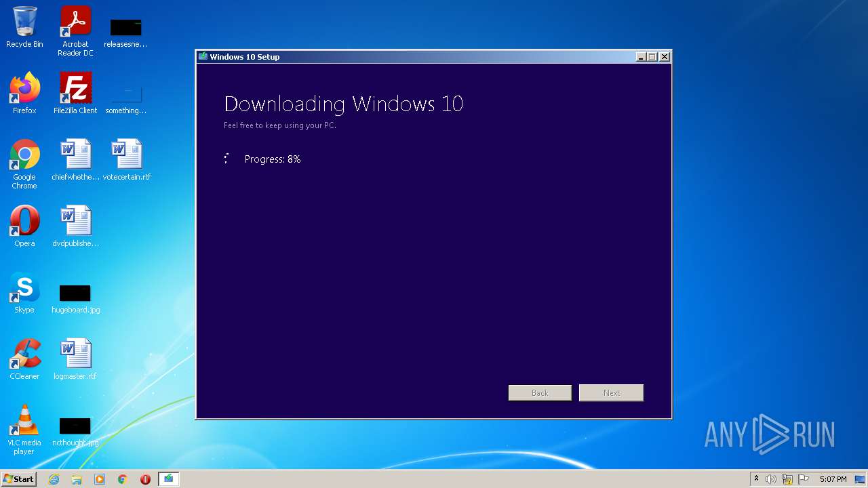Viewport: 868px width, 488px height.
Task: Launch FileZilla Client shortcut
Action: 75,94
